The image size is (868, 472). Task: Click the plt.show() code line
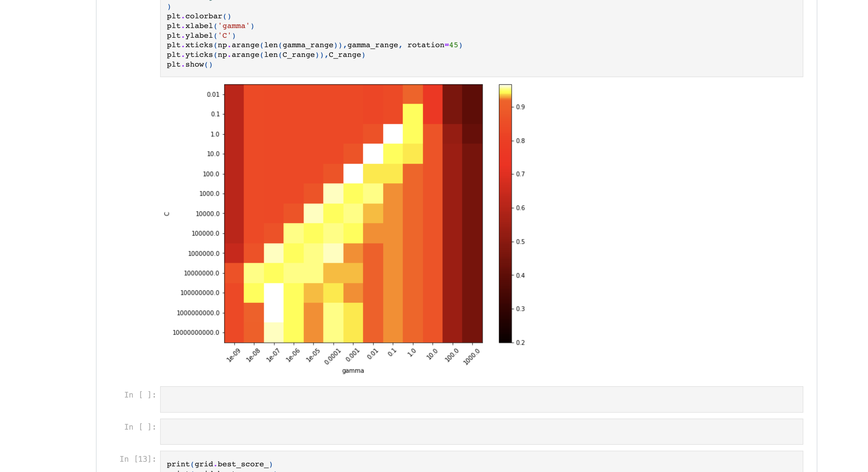189,64
